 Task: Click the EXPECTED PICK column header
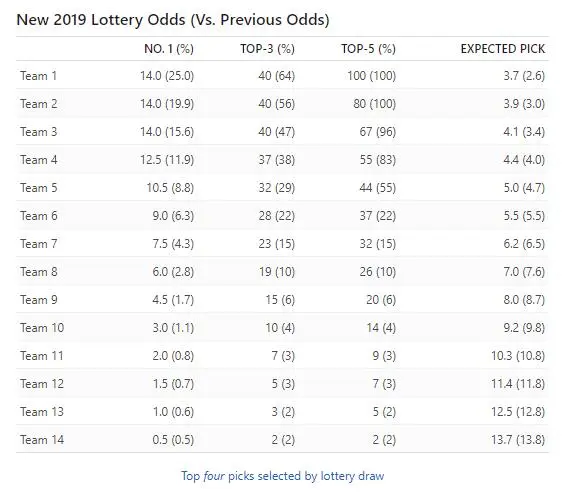503,49
